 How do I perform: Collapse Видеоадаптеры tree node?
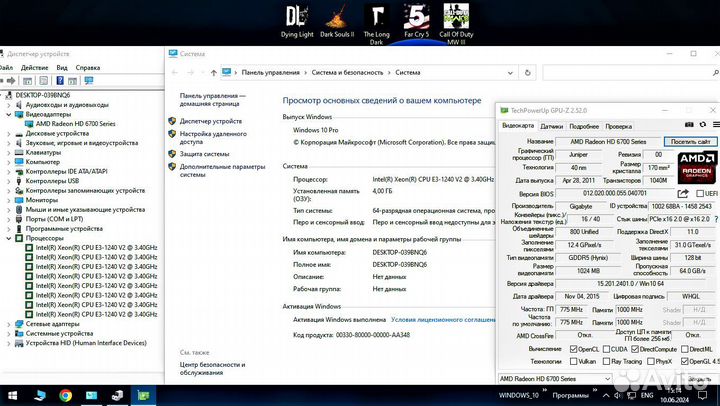(8, 114)
